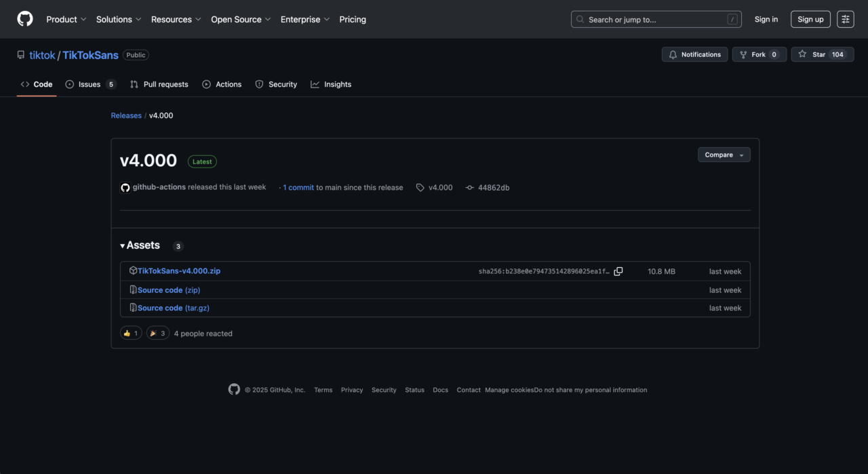Open the TikTokSans repository link
This screenshot has width=868, height=474.
pyautogui.click(x=90, y=56)
